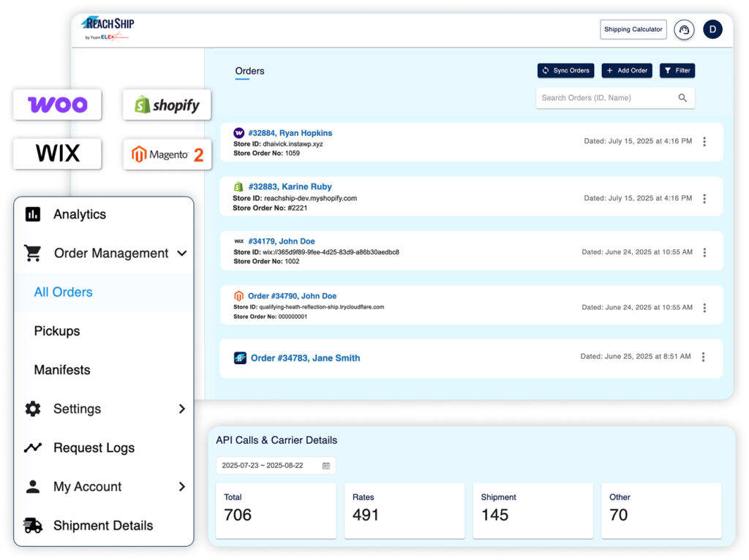Open the user avatar D menu
The height and width of the screenshot is (560, 749).
712,29
